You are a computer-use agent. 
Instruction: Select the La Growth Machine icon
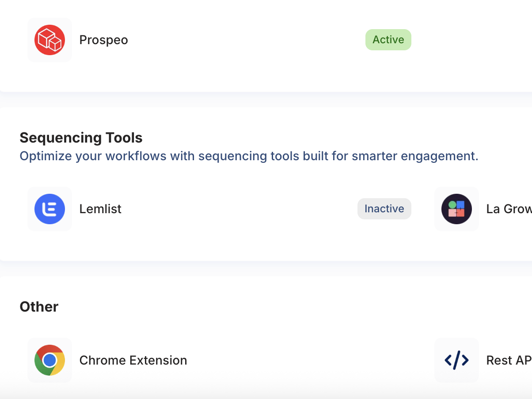[456, 209]
